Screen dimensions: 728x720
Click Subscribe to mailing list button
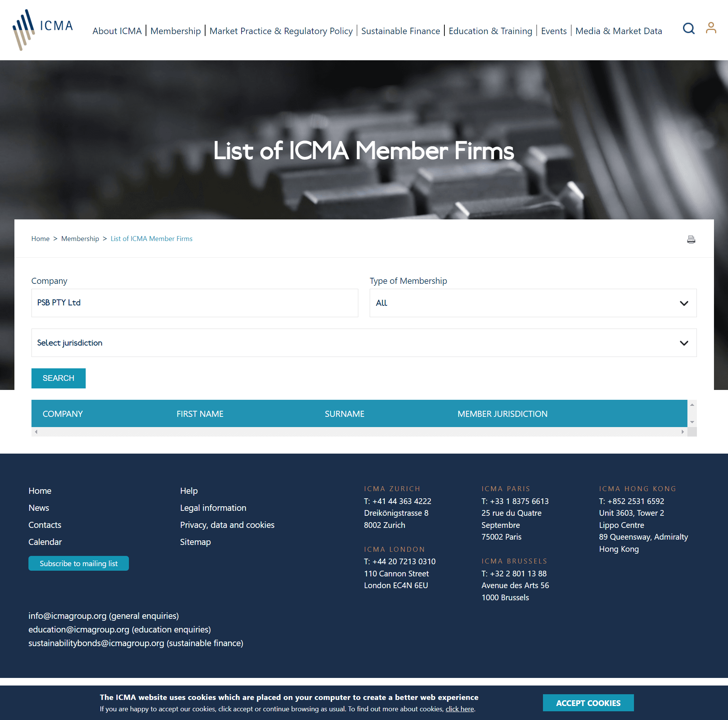click(78, 563)
